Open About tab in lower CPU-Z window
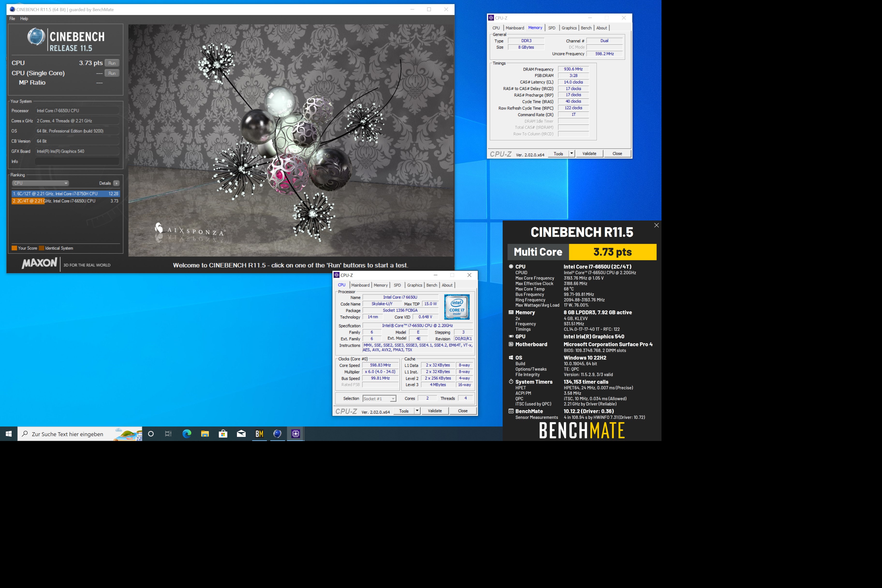This screenshot has width=882, height=588. 447,285
